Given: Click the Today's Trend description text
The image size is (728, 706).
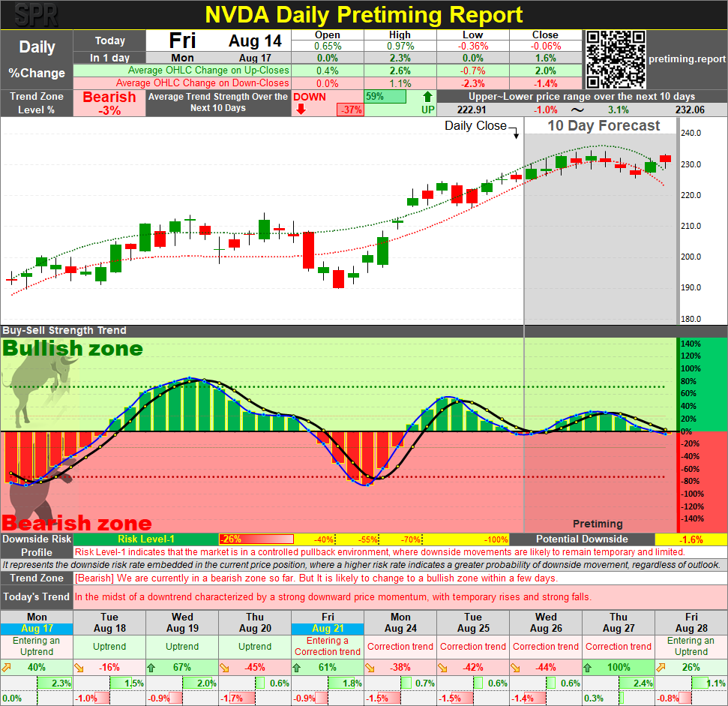Looking at the screenshot, I should pyautogui.click(x=334, y=597).
